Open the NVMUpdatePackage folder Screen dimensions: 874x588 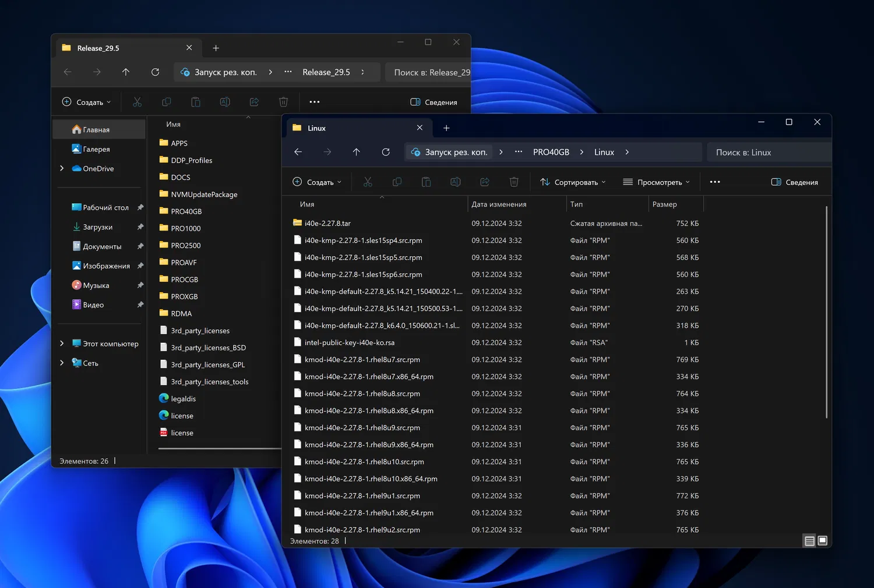[x=204, y=194]
